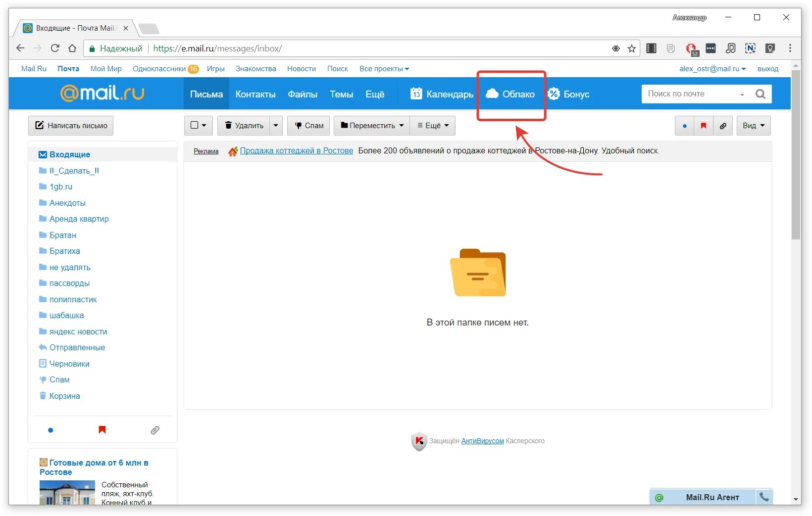Click in the Поиск по почте field
Viewport: 812px width, 516px height.
tap(690, 94)
